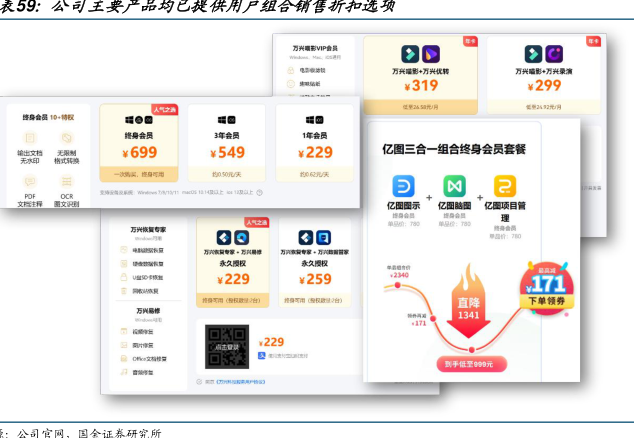This screenshot has width=634, height=438.
Task: Select the 终身会员 ¥699 plan card
Action: point(139,143)
